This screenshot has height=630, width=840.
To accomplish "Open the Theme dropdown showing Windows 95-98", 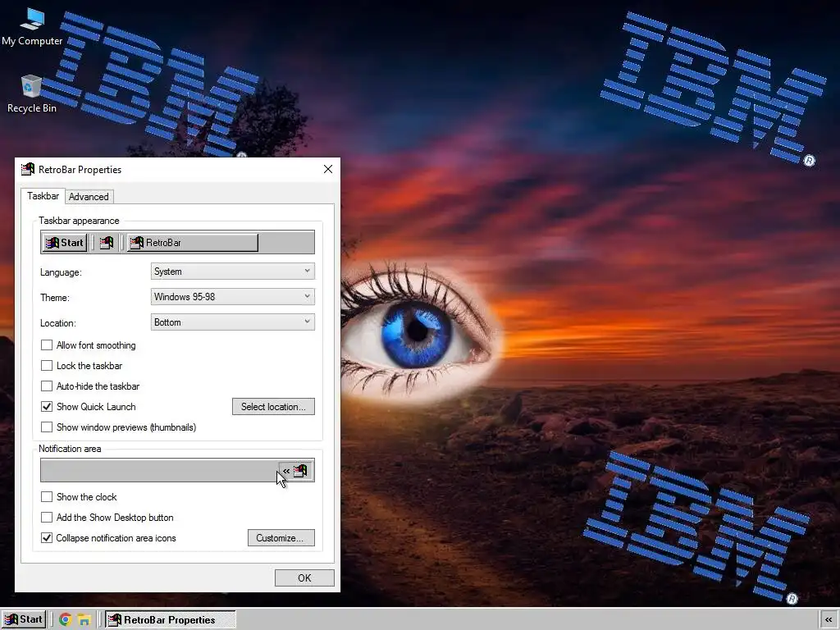I will [232, 296].
